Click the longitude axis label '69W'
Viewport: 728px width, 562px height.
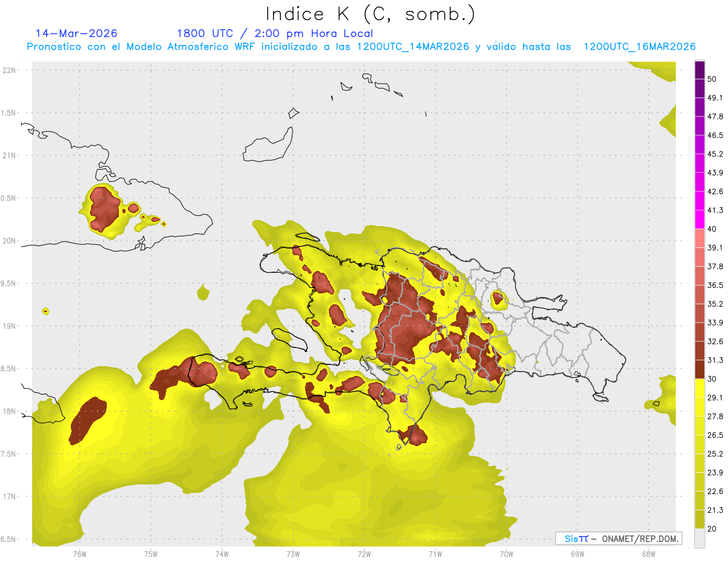tap(577, 554)
